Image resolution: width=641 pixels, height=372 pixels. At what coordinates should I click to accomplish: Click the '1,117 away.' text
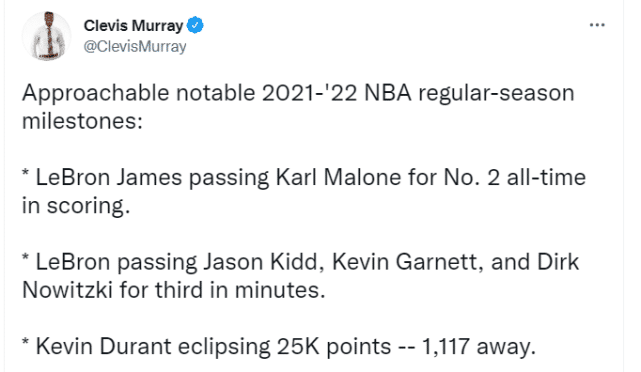(x=478, y=347)
